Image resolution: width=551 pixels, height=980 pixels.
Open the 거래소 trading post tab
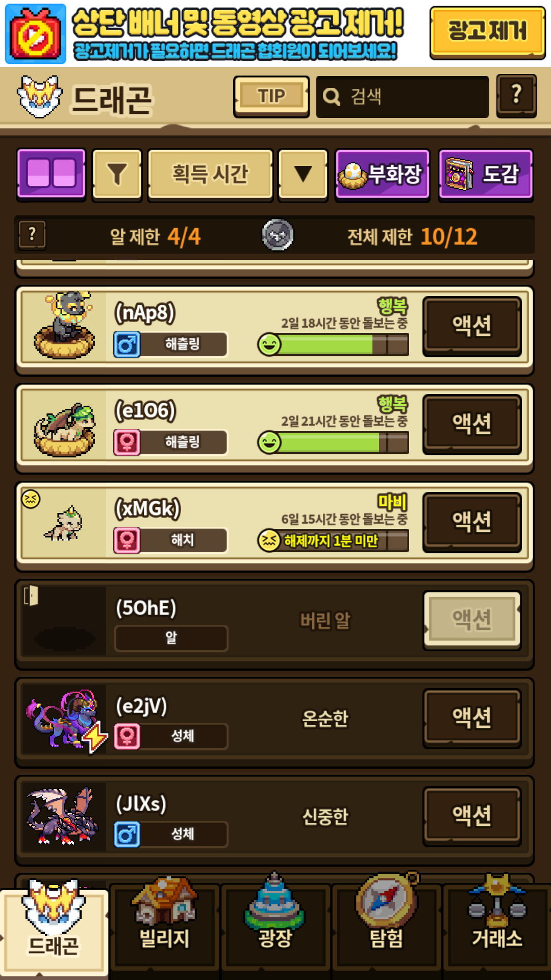(497, 924)
